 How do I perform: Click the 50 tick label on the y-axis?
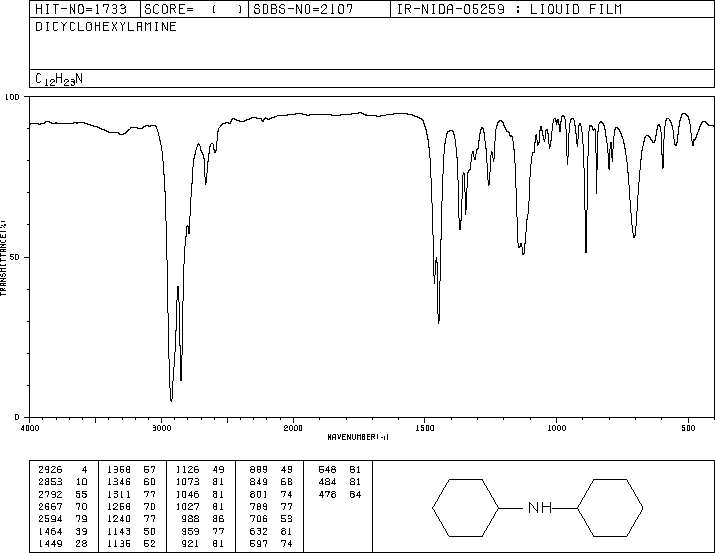tap(15, 257)
